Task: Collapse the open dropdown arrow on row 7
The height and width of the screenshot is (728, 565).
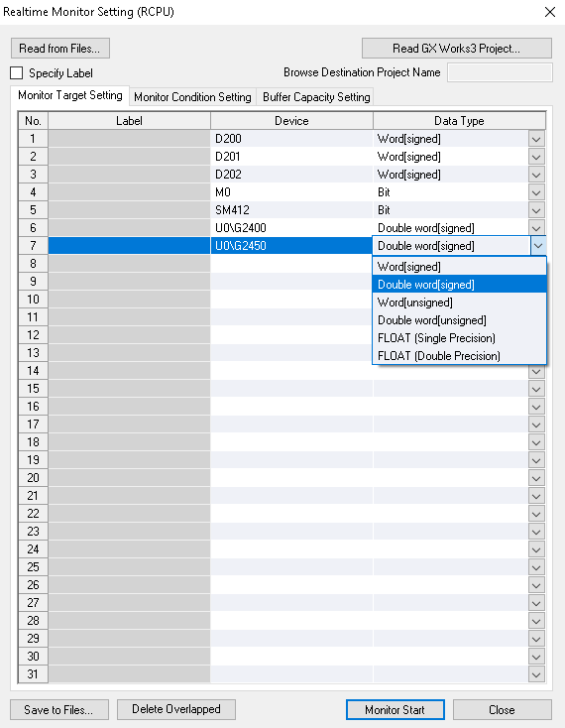Action: pos(538,246)
